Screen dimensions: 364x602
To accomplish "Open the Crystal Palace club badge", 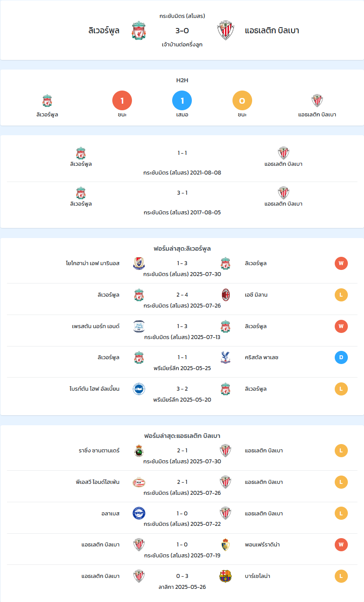I will click(225, 358).
